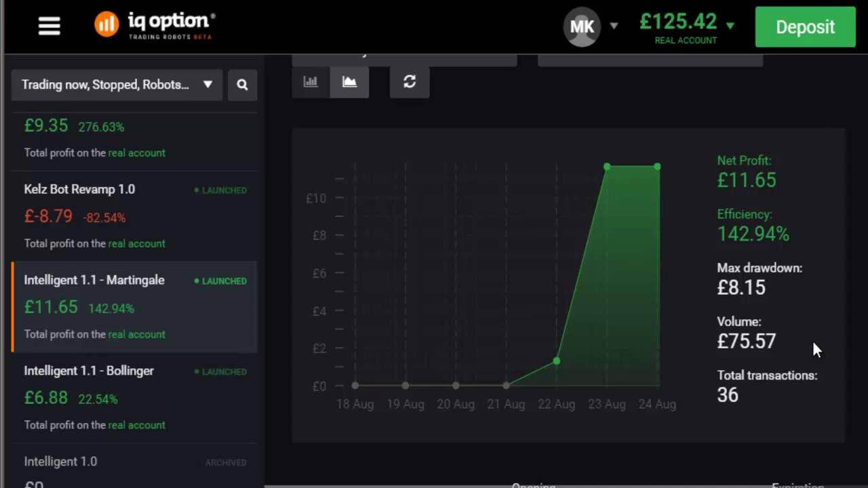Click the £-8.79 loss value
The image size is (868, 488).
tap(48, 216)
